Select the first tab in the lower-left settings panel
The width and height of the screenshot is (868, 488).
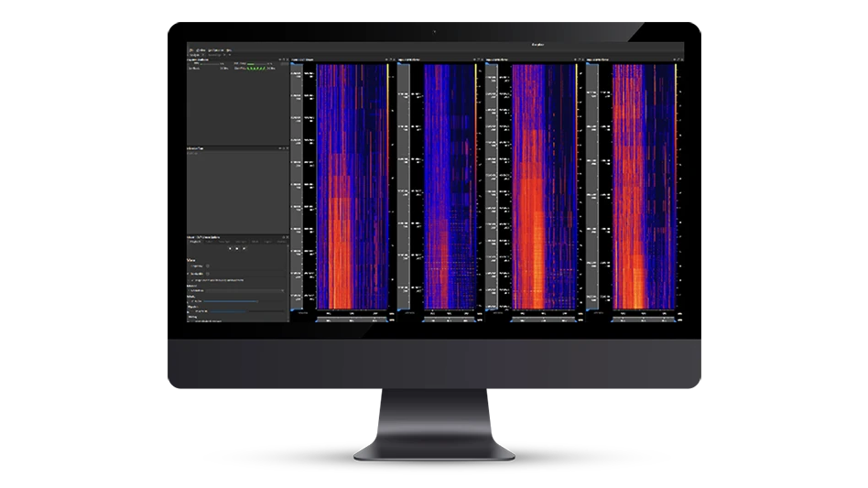[x=195, y=241]
